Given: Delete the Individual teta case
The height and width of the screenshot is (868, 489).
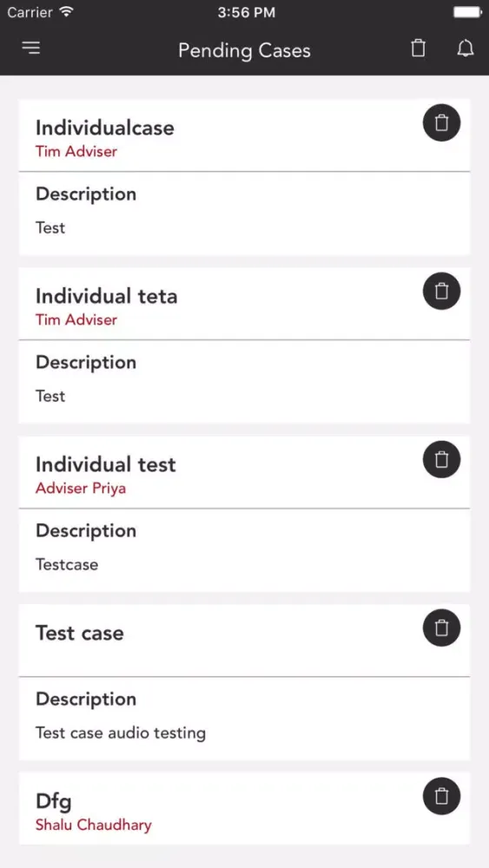Looking at the screenshot, I should point(441,291).
